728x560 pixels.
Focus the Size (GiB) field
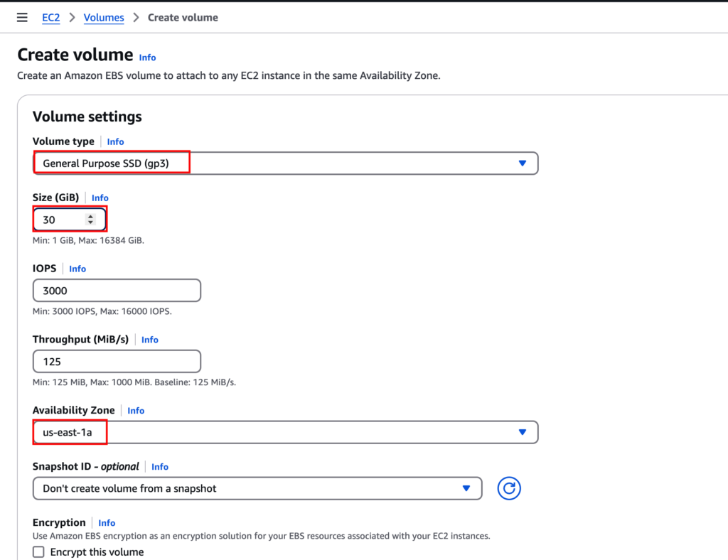click(x=70, y=220)
